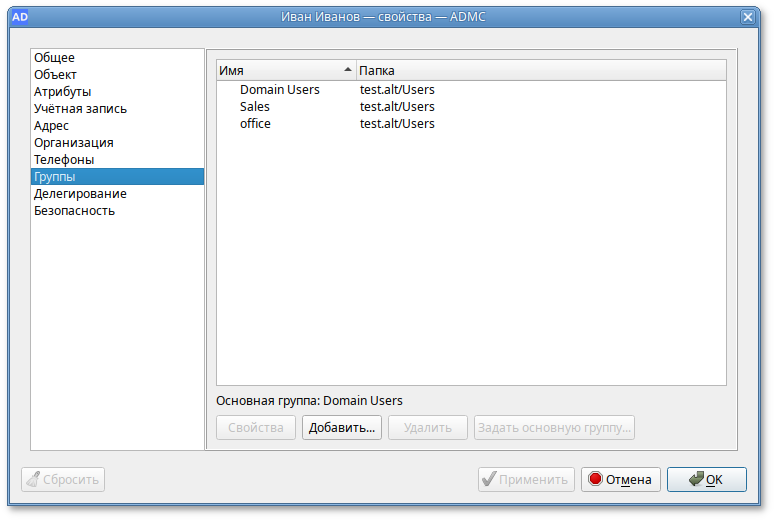Select the office group row
The width and height of the screenshot is (774, 520).
pyautogui.click(x=255, y=124)
